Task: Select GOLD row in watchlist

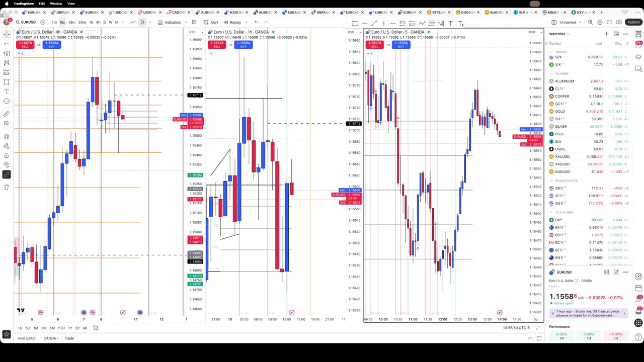Action: pyautogui.click(x=589, y=111)
